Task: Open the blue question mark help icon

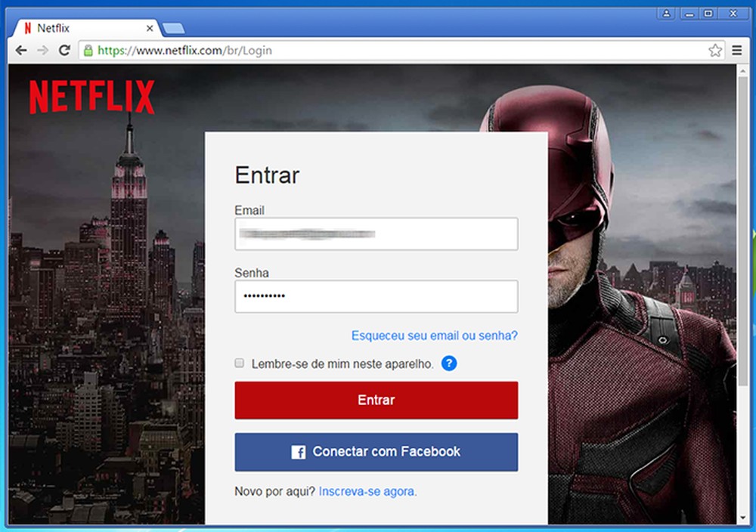Action: tap(448, 363)
